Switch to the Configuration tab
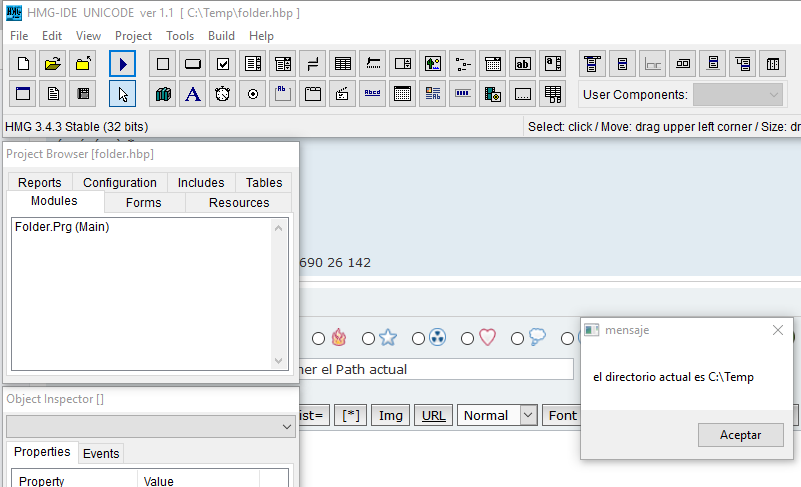Image resolution: width=801 pixels, height=487 pixels. coord(120,182)
